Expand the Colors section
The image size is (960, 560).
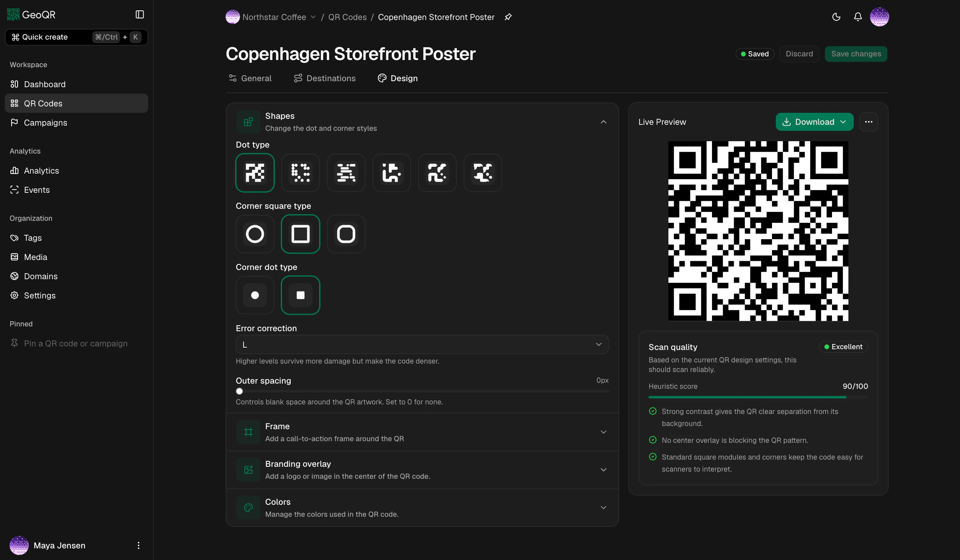(422, 508)
